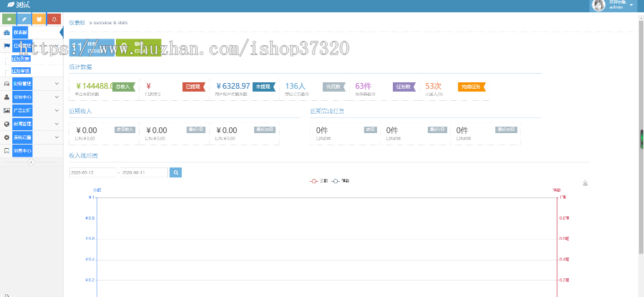This screenshot has width=644, height=297.
Task: Click the user silhouette icon in sidebar
Action: pyautogui.click(x=6, y=97)
